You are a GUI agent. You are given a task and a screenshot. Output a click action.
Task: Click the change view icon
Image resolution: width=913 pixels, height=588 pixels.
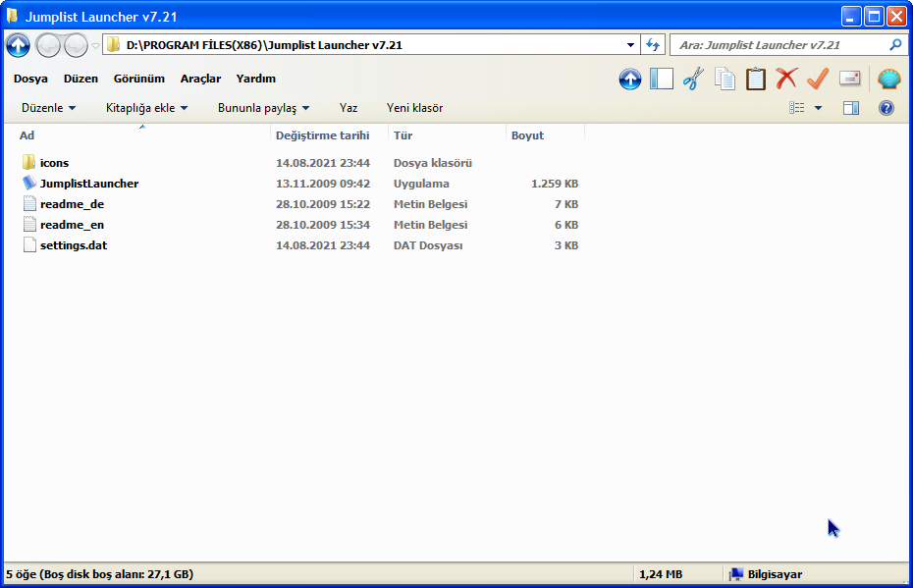tap(796, 108)
